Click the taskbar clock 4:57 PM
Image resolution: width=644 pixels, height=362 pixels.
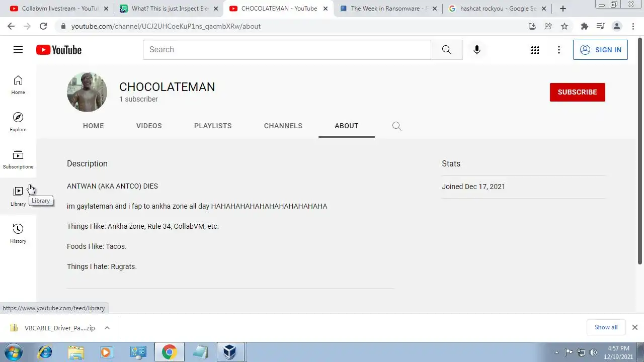pos(618,352)
